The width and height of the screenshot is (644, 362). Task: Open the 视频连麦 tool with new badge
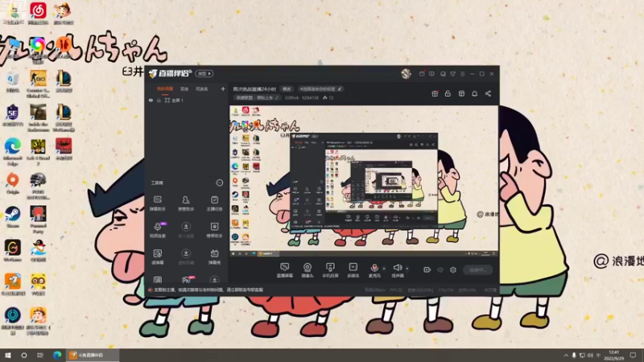tap(157, 230)
